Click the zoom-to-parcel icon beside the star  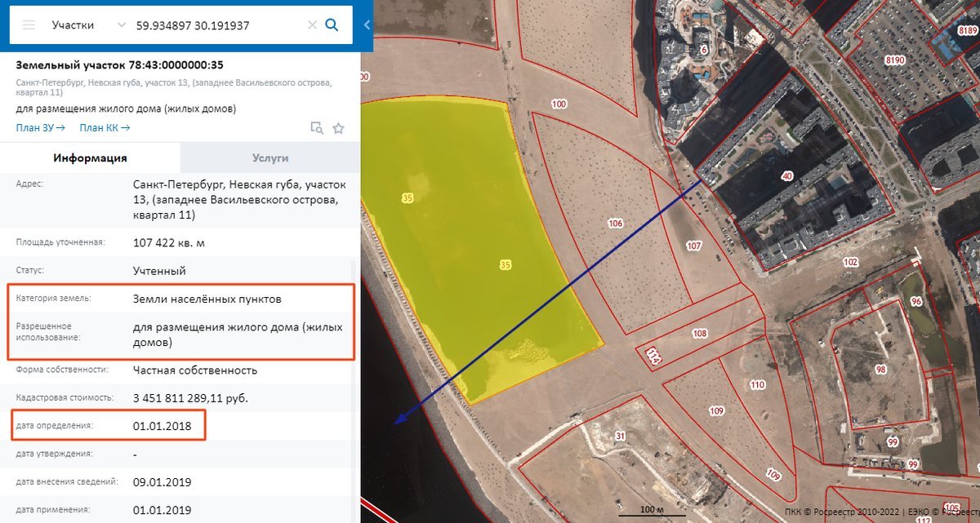coord(317,128)
